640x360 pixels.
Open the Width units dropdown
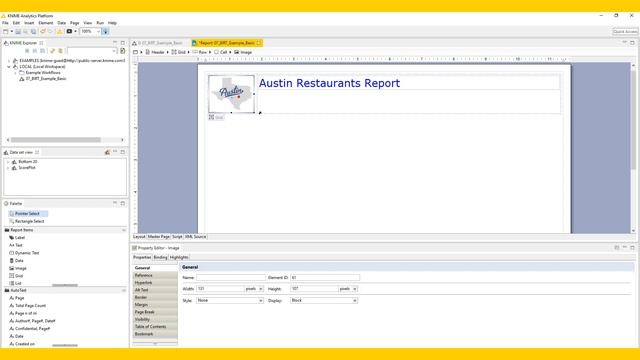[261, 289]
